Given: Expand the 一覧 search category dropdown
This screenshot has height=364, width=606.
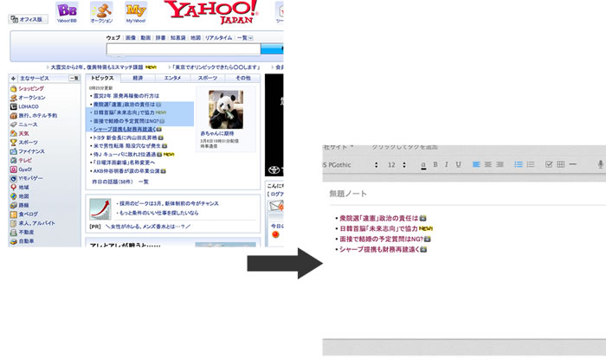Looking at the screenshot, I should tap(244, 38).
